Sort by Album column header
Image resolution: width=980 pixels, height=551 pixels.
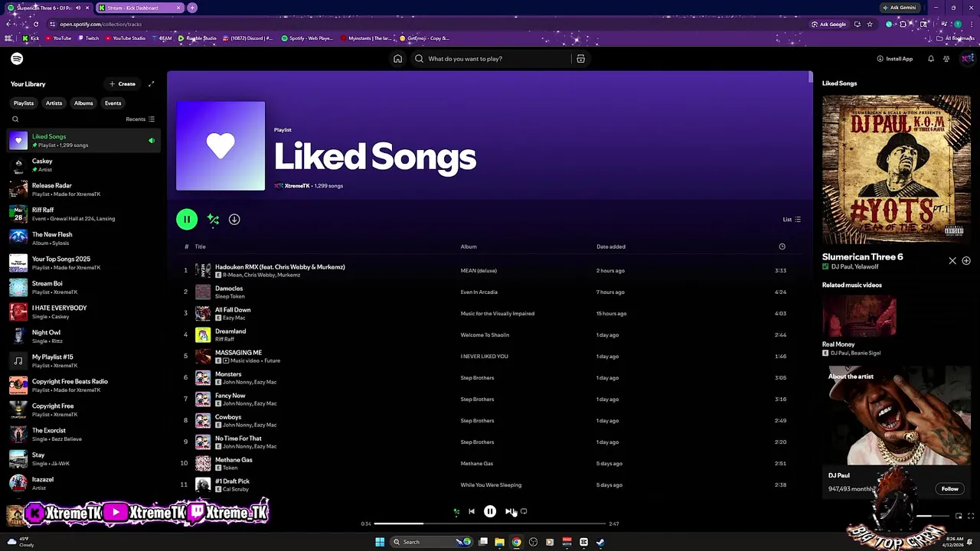[469, 246]
